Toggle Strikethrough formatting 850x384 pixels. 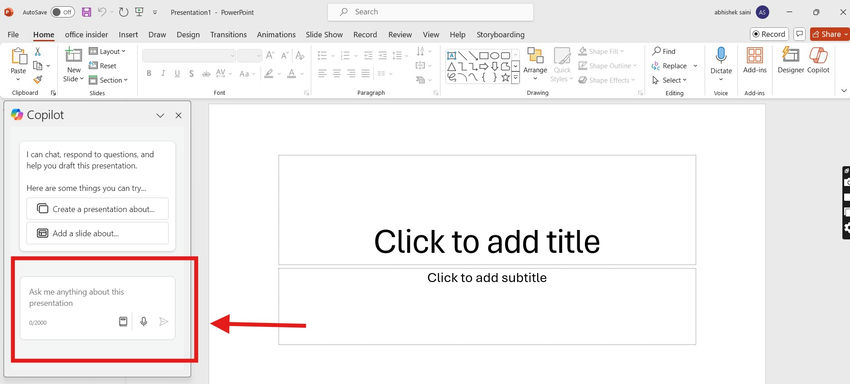point(206,74)
